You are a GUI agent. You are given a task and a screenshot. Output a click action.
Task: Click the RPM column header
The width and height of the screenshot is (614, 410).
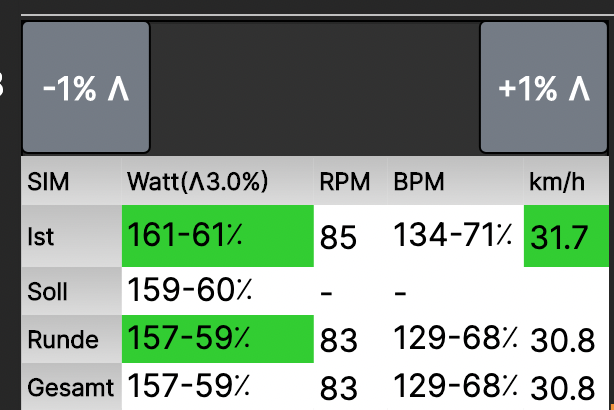click(x=345, y=182)
